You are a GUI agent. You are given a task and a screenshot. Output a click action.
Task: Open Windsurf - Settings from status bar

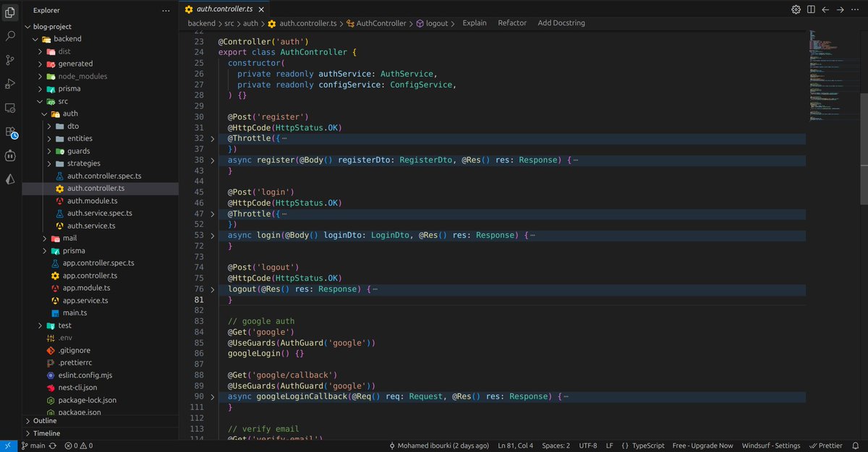(771, 445)
